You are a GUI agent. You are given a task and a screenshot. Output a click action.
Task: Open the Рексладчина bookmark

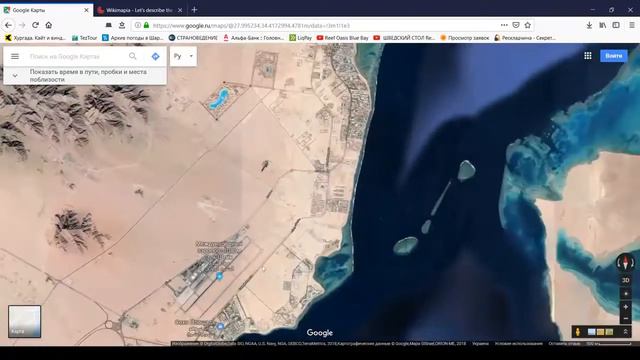coord(524,38)
